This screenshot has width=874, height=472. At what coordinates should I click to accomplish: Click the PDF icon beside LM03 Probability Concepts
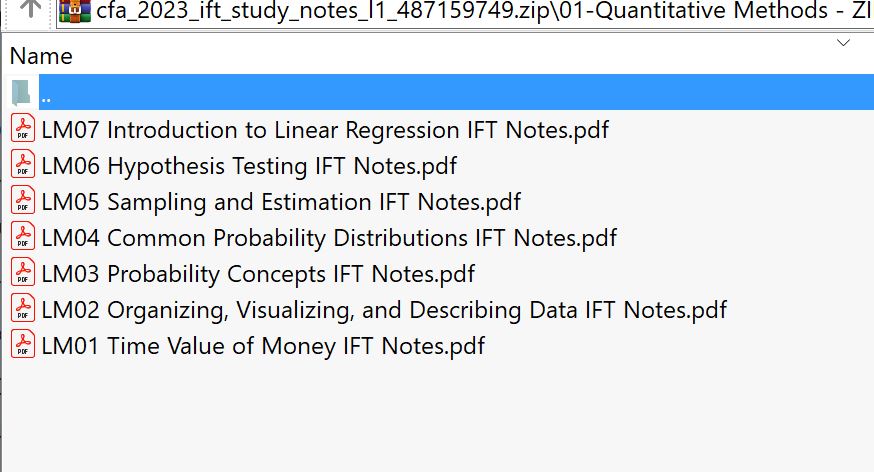point(22,273)
